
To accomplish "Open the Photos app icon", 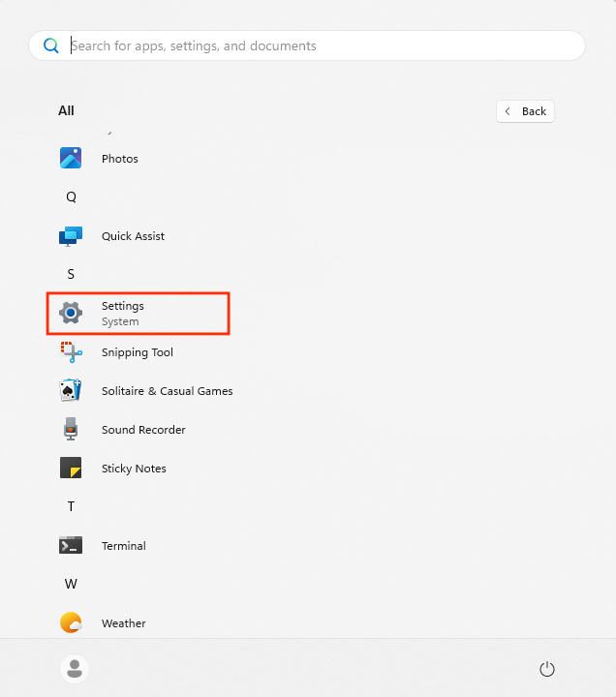I will click(x=71, y=158).
